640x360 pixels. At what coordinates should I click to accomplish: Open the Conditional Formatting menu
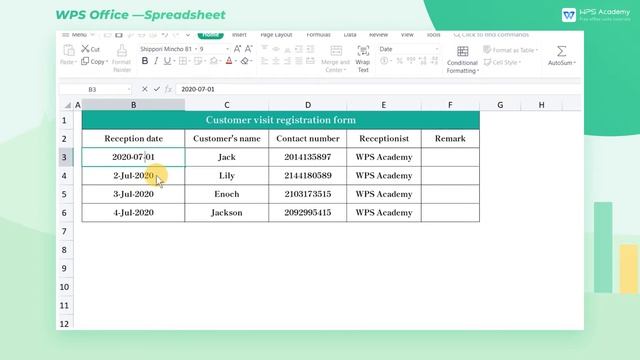click(462, 59)
